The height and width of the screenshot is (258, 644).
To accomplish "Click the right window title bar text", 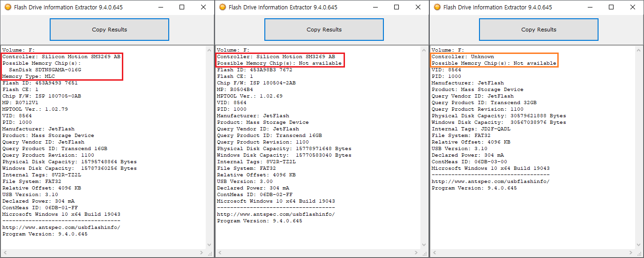I will pos(498,7).
